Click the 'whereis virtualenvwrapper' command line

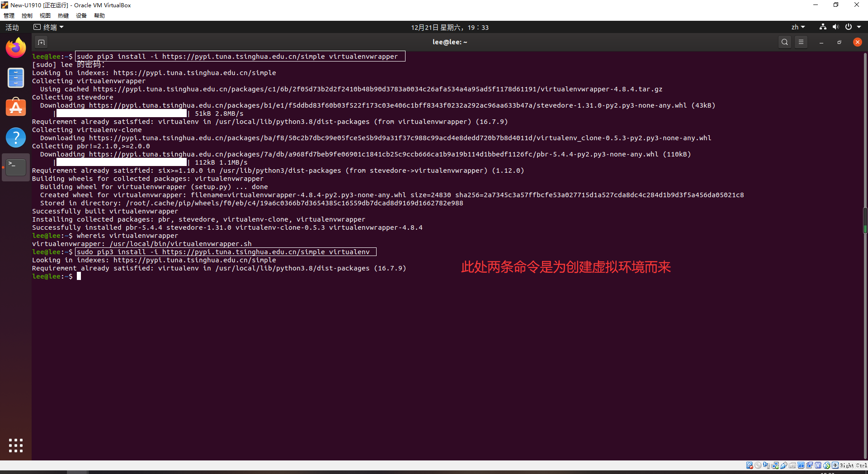click(127, 236)
